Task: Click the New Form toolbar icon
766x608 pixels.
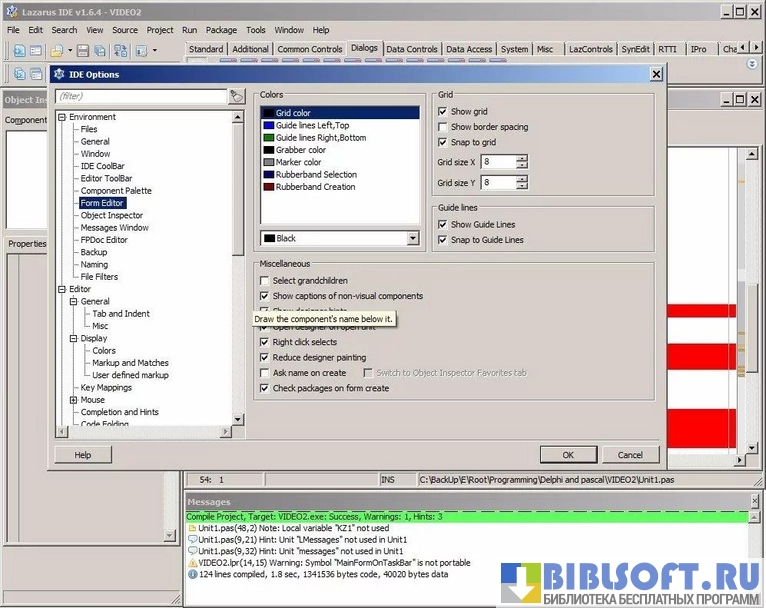Action: click(34, 50)
